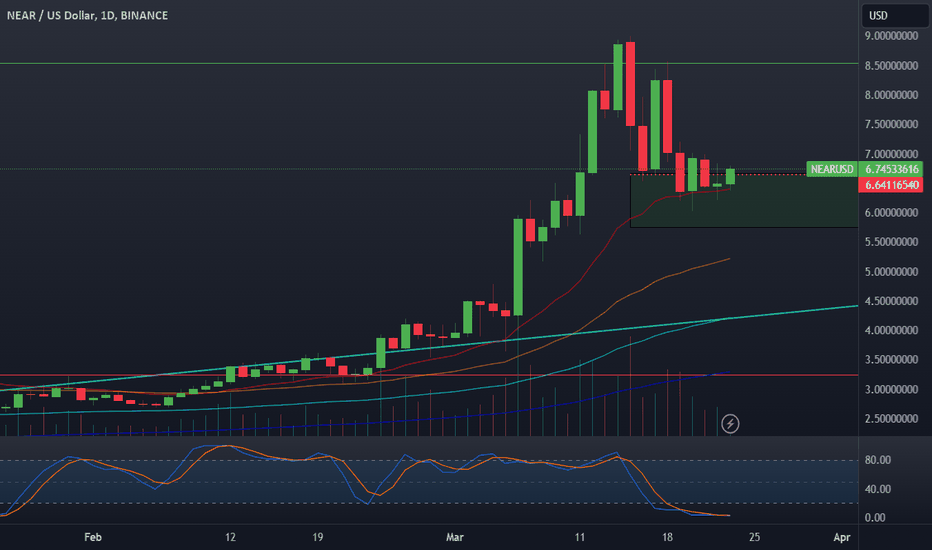Click the lightning bolt icon on the chart
The width and height of the screenshot is (932, 550).
pyautogui.click(x=730, y=424)
